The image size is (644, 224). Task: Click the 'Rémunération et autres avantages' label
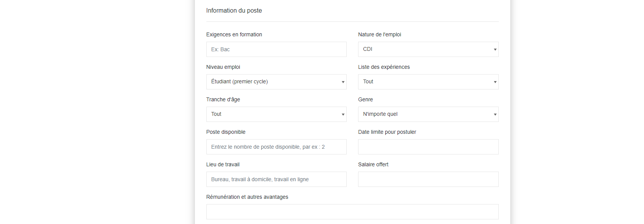[247, 197]
